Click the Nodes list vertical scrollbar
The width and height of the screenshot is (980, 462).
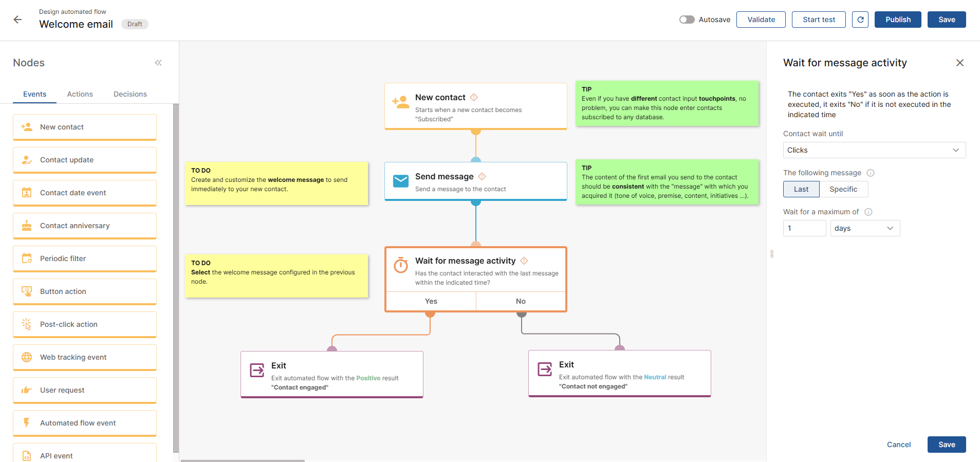tap(176, 278)
